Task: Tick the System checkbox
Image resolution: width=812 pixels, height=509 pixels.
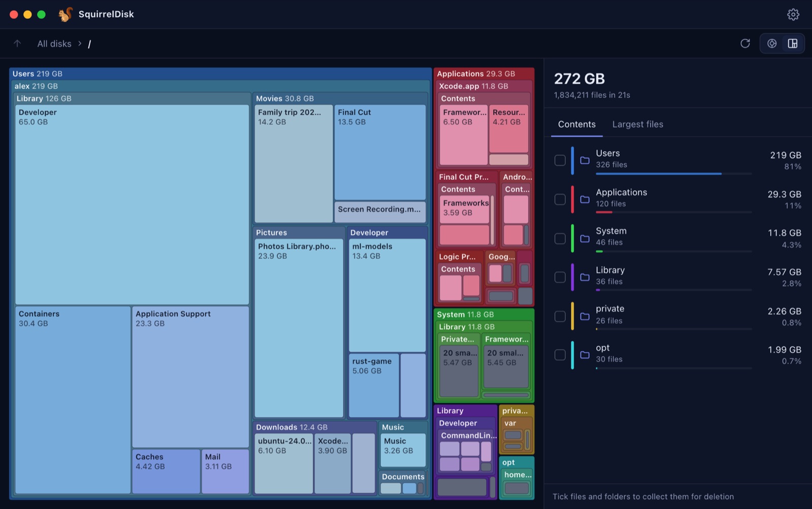Action: pyautogui.click(x=560, y=239)
